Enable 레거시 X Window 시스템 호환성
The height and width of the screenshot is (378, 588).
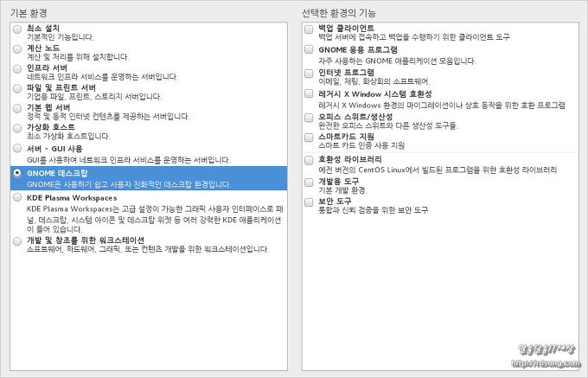click(x=309, y=93)
